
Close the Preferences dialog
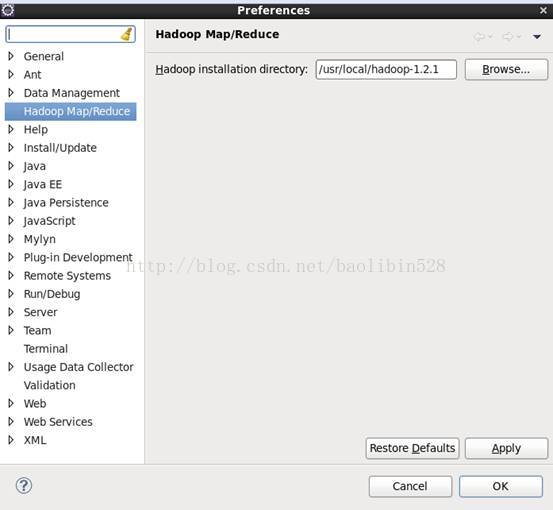point(543,10)
